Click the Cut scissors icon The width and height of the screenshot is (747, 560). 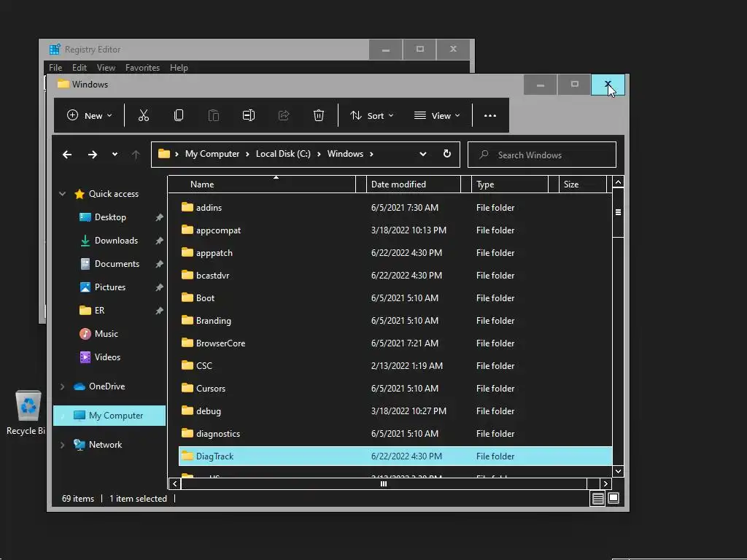[x=144, y=115]
